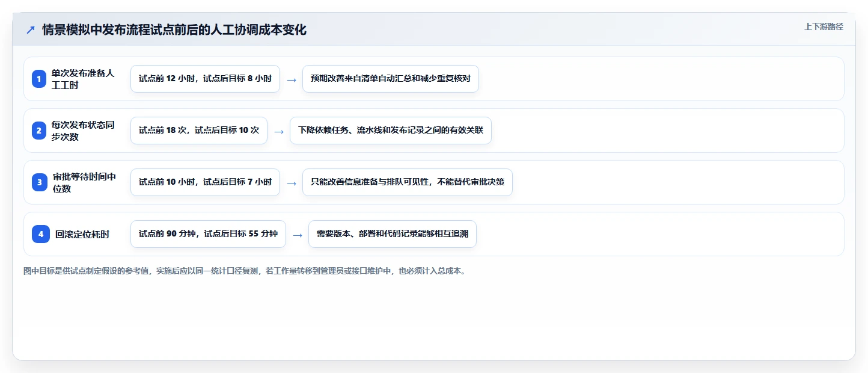868x373 pixels.
Task: Click the step 2 number badge
Action: pos(39,131)
